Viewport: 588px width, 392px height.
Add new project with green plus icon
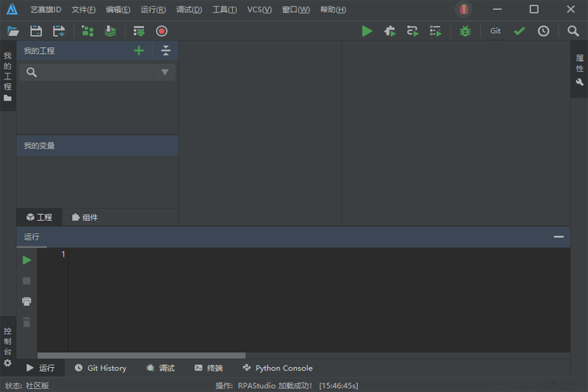(139, 51)
